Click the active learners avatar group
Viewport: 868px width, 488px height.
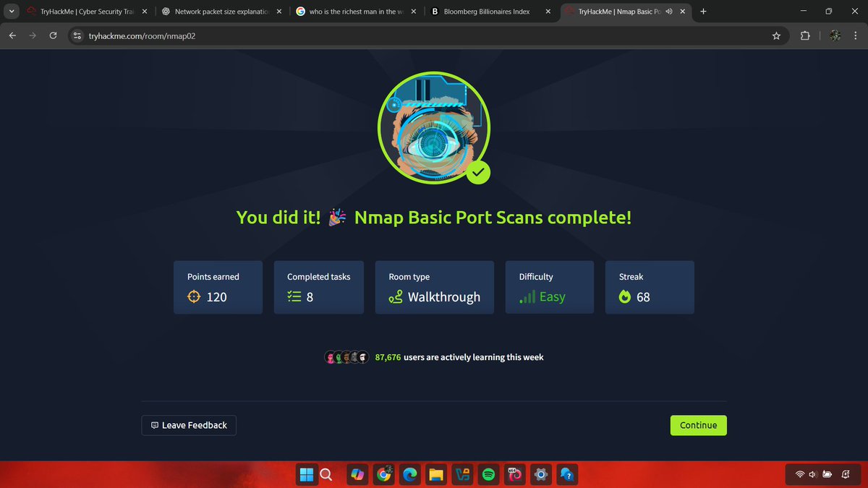point(346,356)
